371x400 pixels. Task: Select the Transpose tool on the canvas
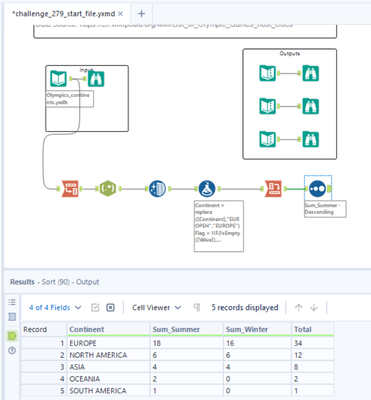[x=70, y=189]
